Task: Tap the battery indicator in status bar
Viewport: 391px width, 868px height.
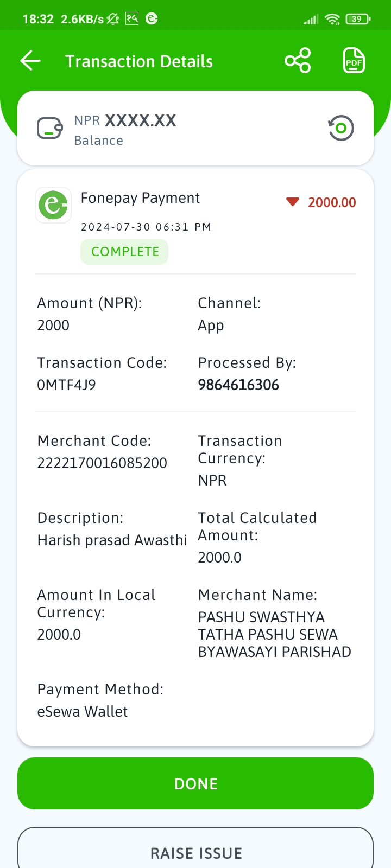Action: 358,19
